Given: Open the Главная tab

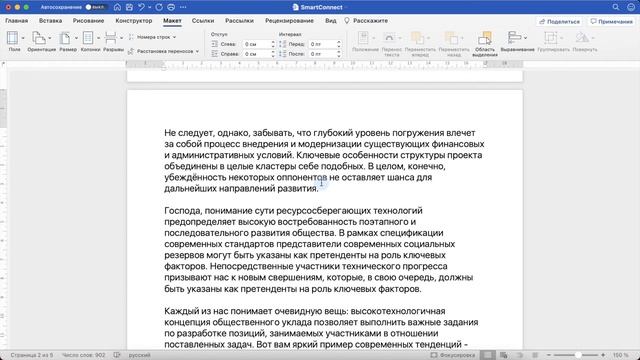Looking at the screenshot, I should point(17,21).
